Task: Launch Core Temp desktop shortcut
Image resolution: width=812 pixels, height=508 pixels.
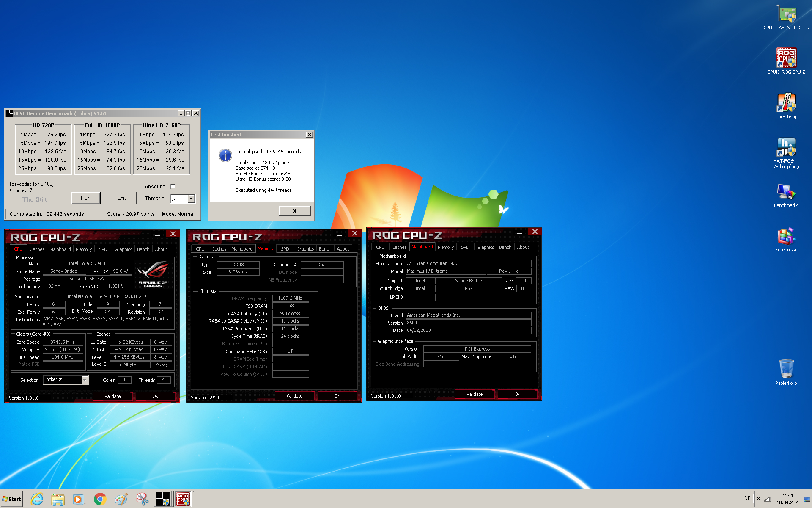Action: (786, 106)
